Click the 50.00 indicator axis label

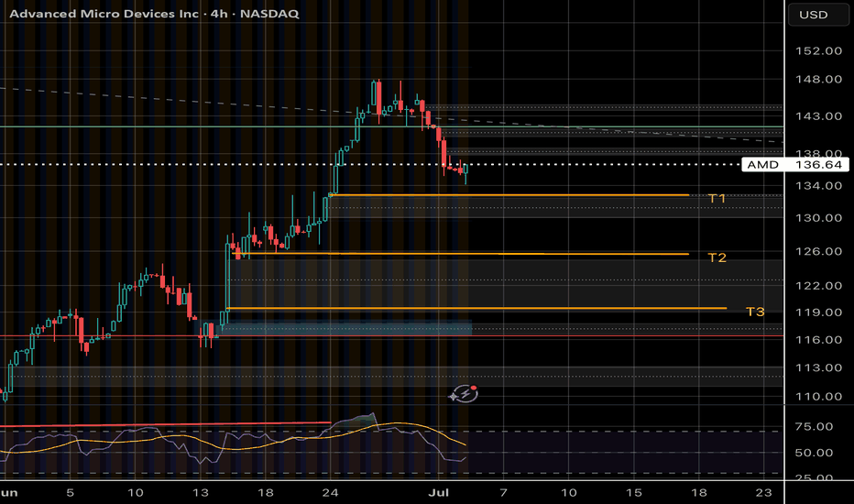[814, 453]
